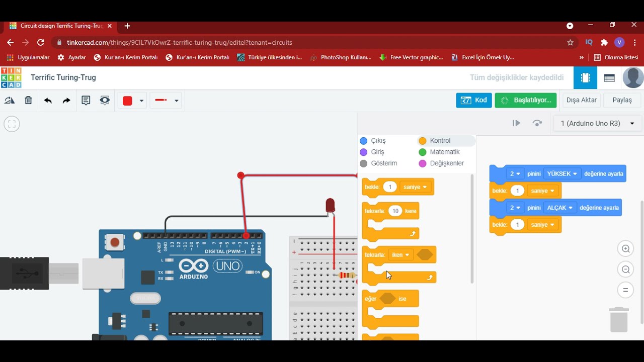Zoom in the code workspace
Image resolution: width=644 pixels, height=362 pixels.
tap(626, 249)
